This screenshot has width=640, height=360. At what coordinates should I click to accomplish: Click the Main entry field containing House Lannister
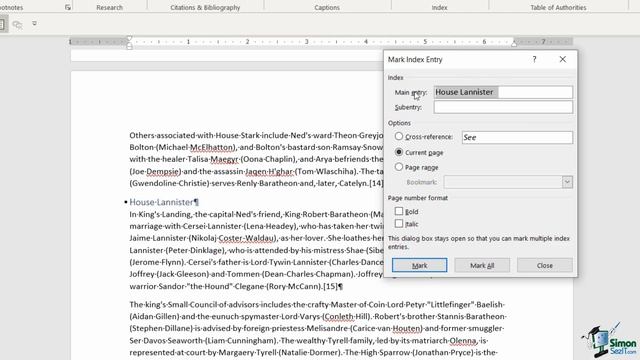[x=503, y=92]
